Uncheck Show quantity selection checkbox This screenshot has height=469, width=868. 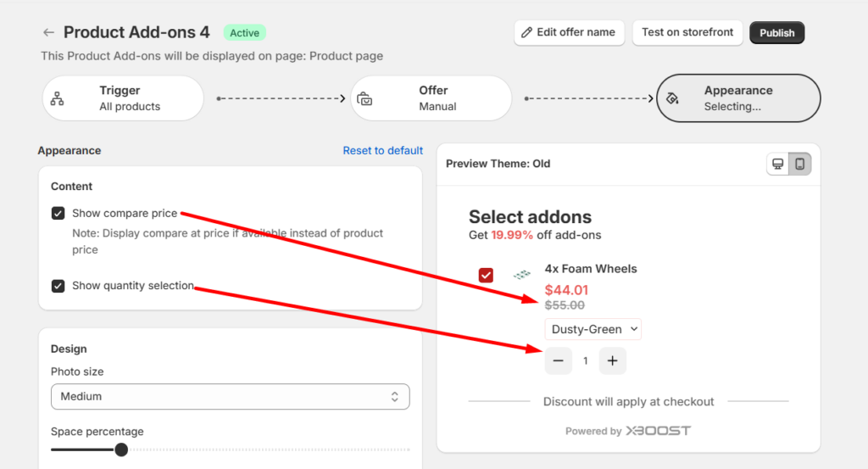(58, 286)
